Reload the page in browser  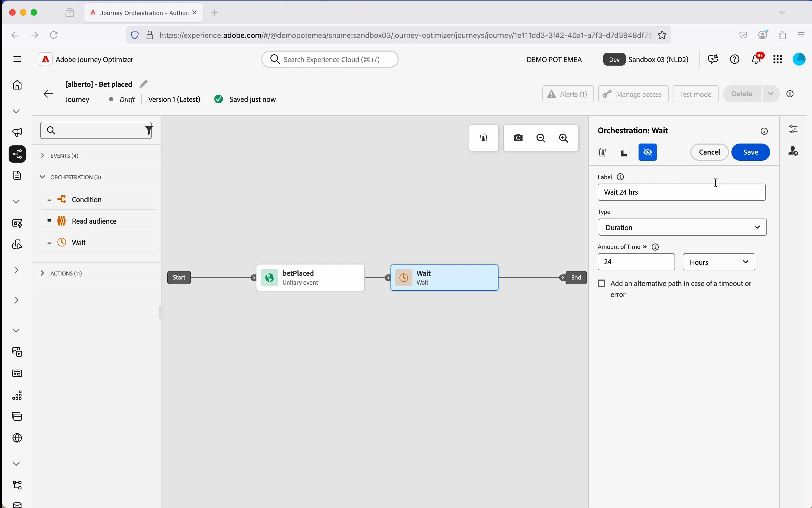[54, 35]
